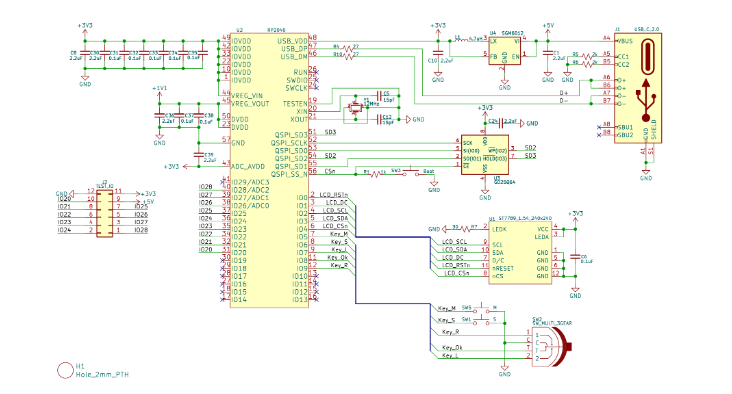Viewport: 732px width, 394px height.
Task: Select the QSPI flash chip symbol U3
Action: [x=485, y=155]
